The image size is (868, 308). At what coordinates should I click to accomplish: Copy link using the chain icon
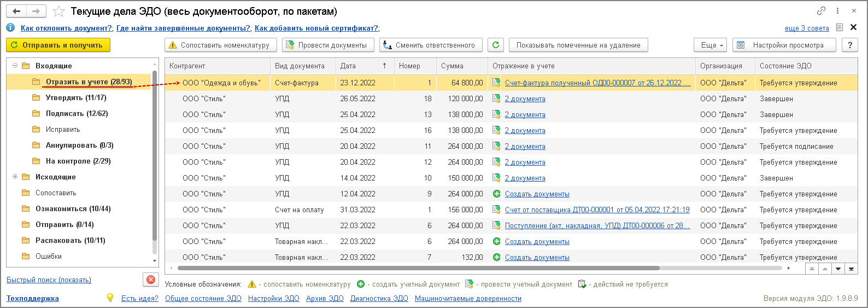click(821, 11)
